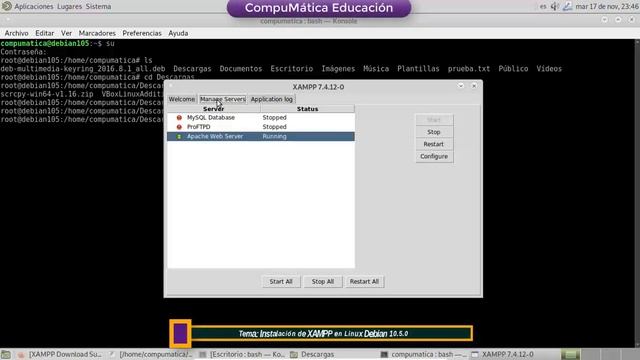Click Documentos in the terminal listing
The image size is (640, 360).
click(x=241, y=69)
